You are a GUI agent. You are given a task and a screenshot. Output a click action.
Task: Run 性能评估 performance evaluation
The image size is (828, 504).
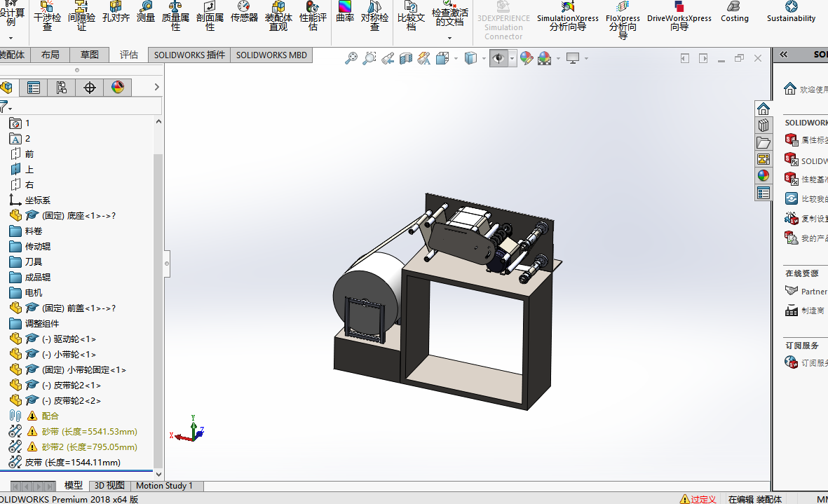click(313, 16)
